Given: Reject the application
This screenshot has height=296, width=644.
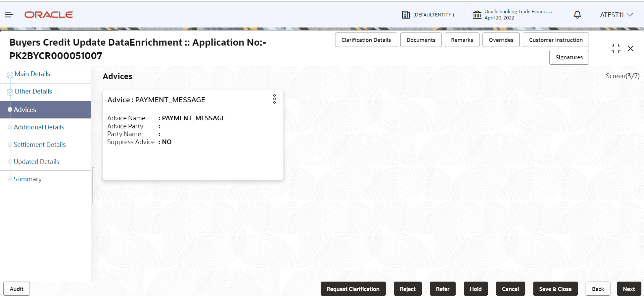Looking at the screenshot, I should coord(408,289).
